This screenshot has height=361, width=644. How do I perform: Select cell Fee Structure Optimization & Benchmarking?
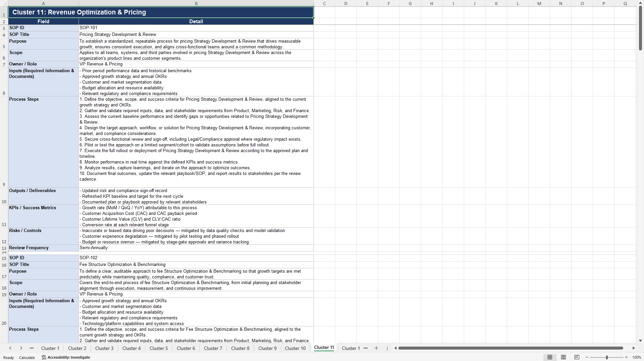[x=196, y=265]
